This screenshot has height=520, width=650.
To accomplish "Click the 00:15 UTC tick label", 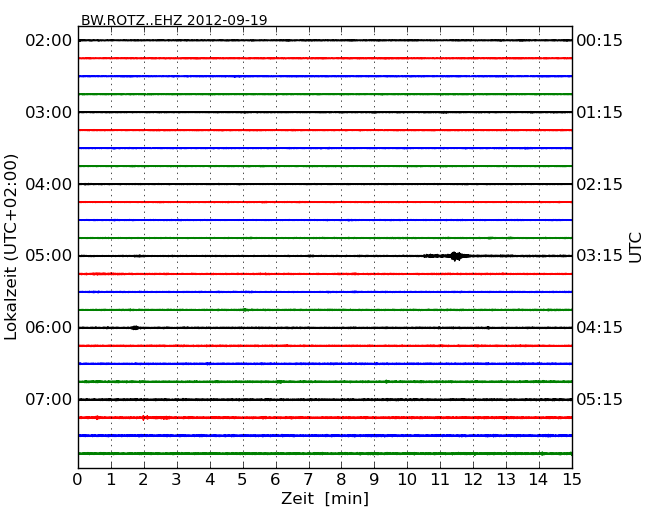I will tap(599, 41).
